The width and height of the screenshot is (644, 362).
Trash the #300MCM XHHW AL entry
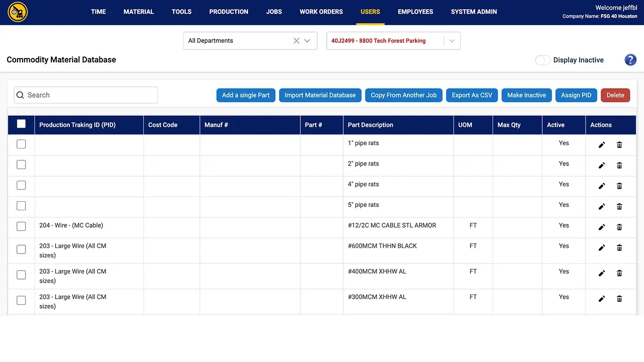[619, 299]
